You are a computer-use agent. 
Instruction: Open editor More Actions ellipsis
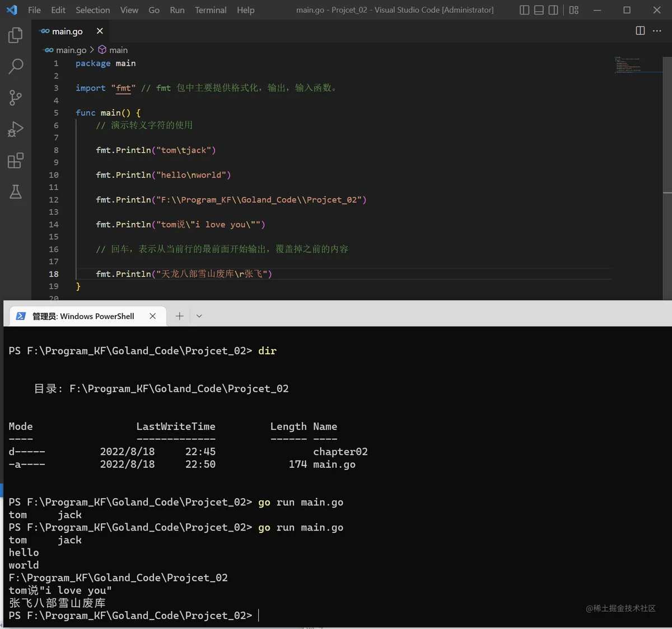(x=657, y=31)
